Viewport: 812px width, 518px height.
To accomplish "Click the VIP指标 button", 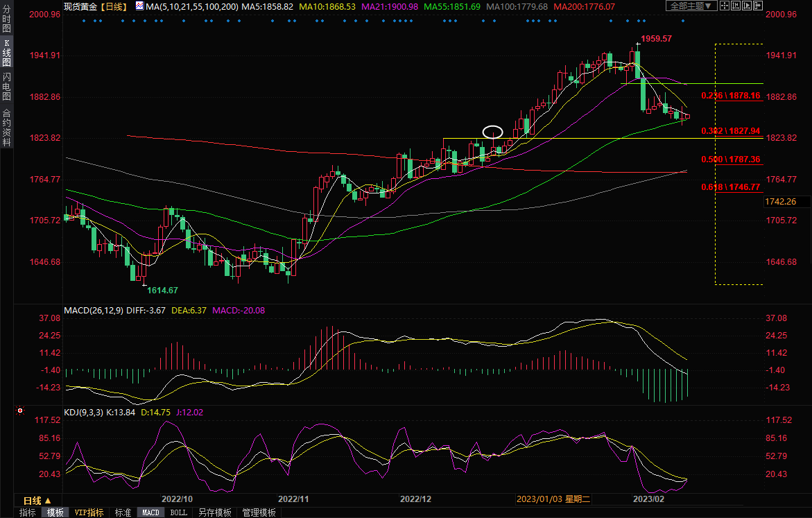I will [x=89, y=512].
